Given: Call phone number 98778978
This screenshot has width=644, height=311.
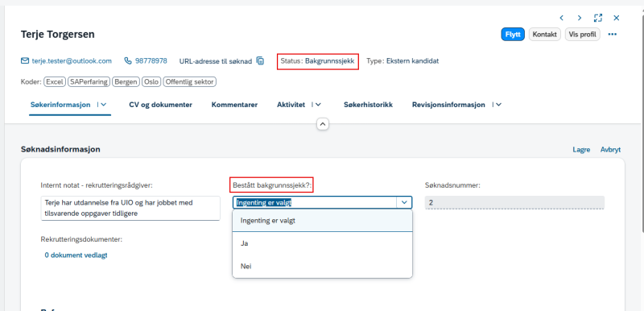Looking at the screenshot, I should [x=151, y=60].
